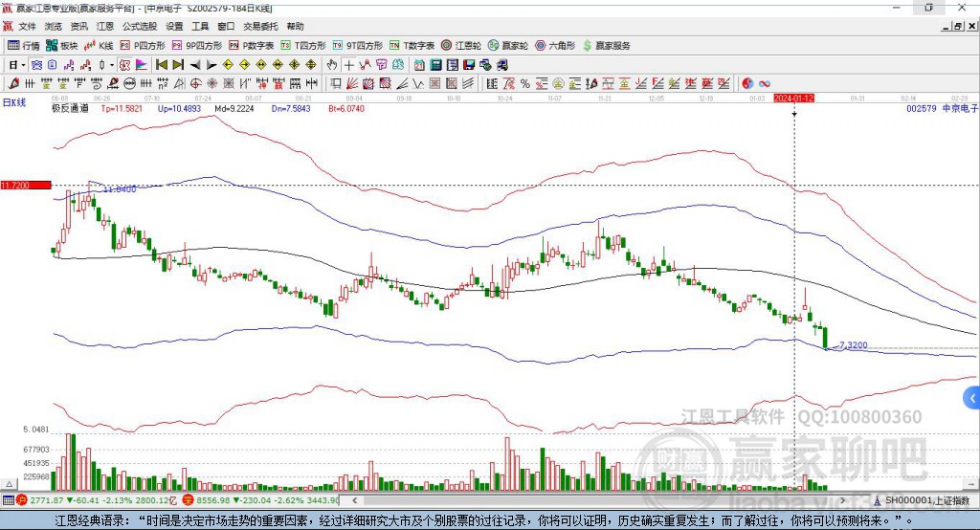Click the horizontal scrollbar right arrow
The width and height of the screenshot is (980, 530).
pos(842,500)
